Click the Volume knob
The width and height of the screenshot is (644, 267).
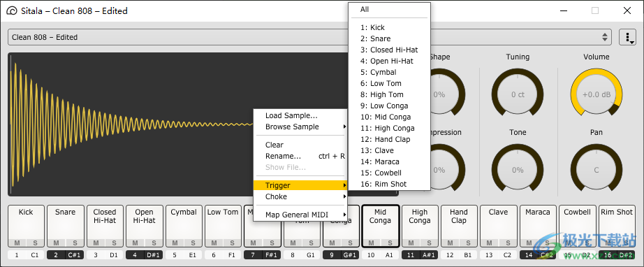[x=596, y=94]
